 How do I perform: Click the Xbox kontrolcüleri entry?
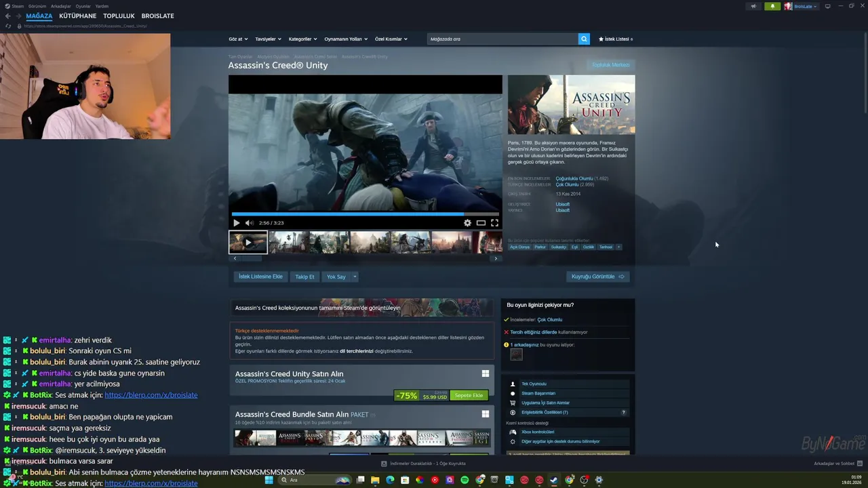pyautogui.click(x=538, y=432)
